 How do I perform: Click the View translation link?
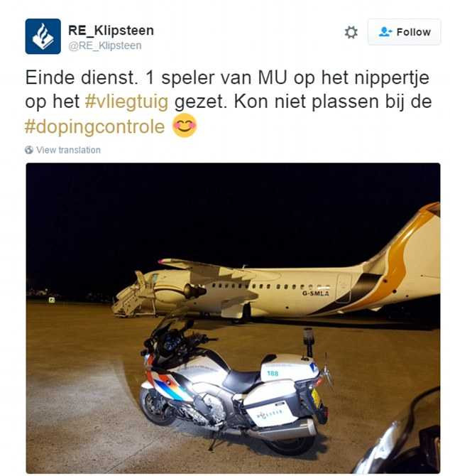coord(68,150)
